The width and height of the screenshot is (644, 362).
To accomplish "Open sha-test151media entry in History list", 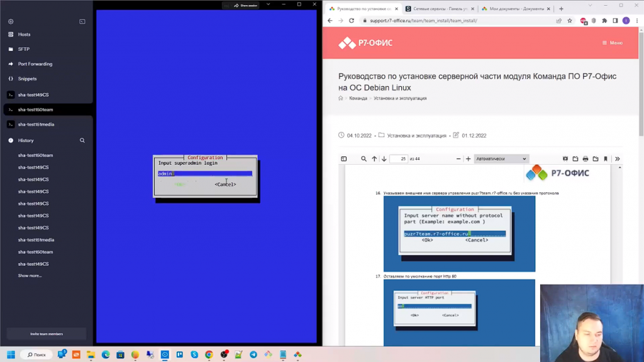I will (36, 239).
